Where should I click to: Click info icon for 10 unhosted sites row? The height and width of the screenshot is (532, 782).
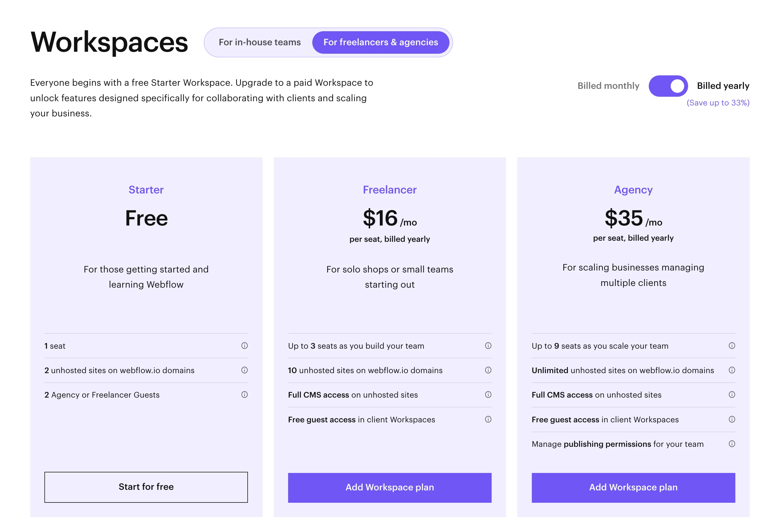[488, 370]
